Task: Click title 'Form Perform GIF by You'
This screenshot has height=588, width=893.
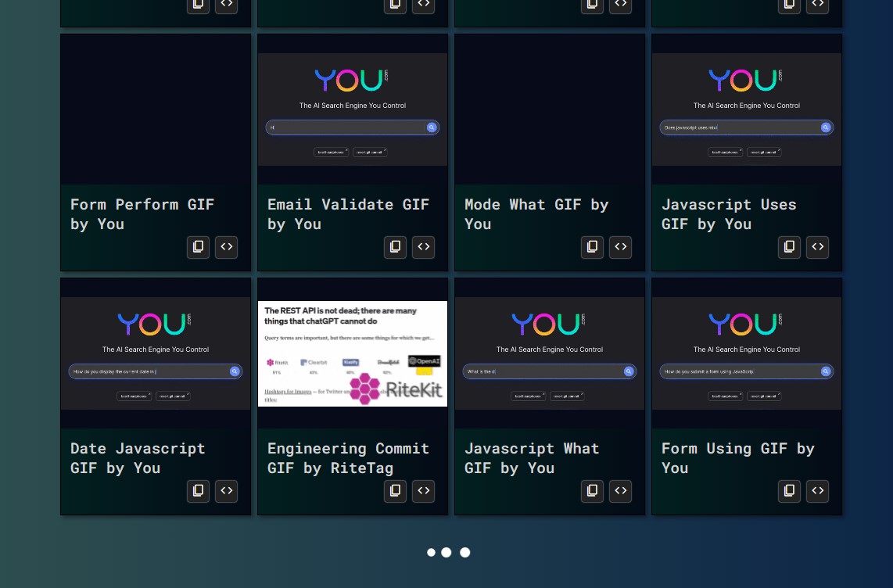Action: pyautogui.click(x=142, y=214)
